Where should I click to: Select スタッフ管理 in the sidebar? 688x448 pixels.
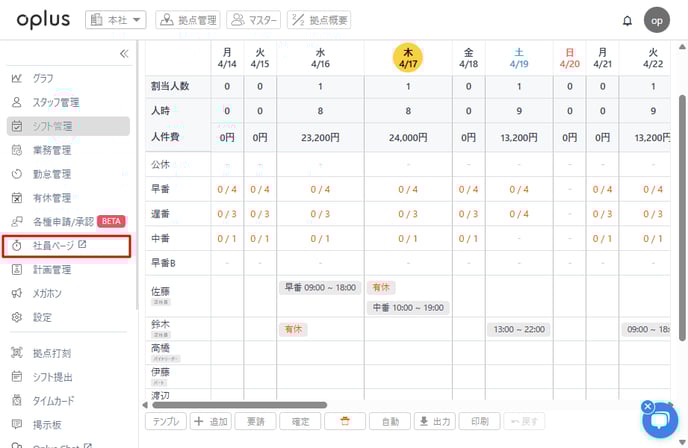55,102
